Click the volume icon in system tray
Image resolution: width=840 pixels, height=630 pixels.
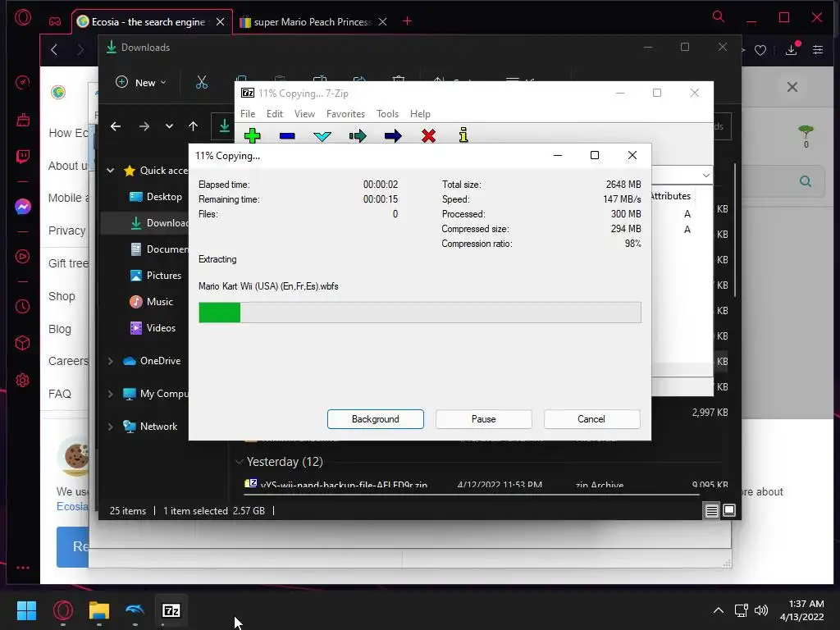point(760,610)
